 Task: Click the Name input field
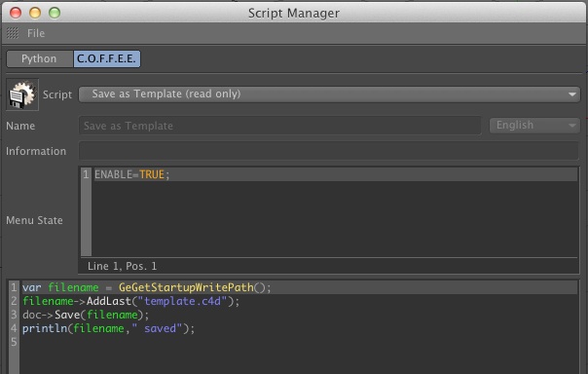(279, 126)
